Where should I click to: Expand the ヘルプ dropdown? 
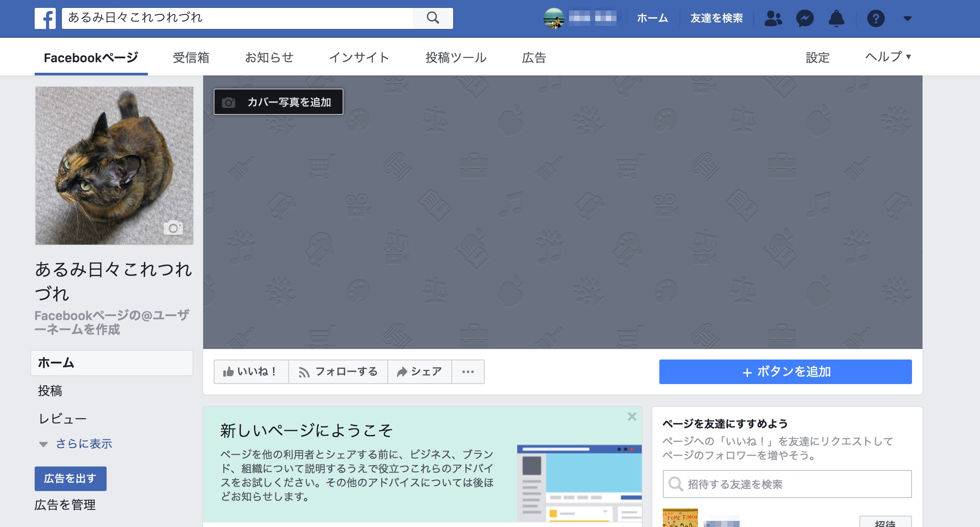point(888,57)
